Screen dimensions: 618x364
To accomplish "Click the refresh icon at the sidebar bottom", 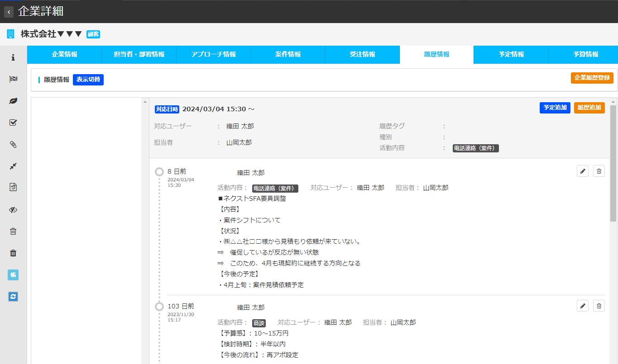I will (x=13, y=296).
